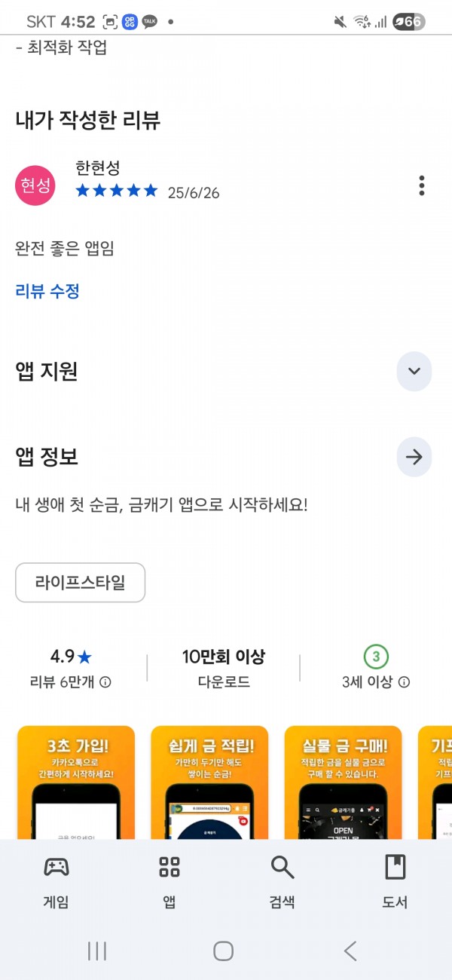Open info icon next to 리뷰 6만개

click(x=105, y=682)
